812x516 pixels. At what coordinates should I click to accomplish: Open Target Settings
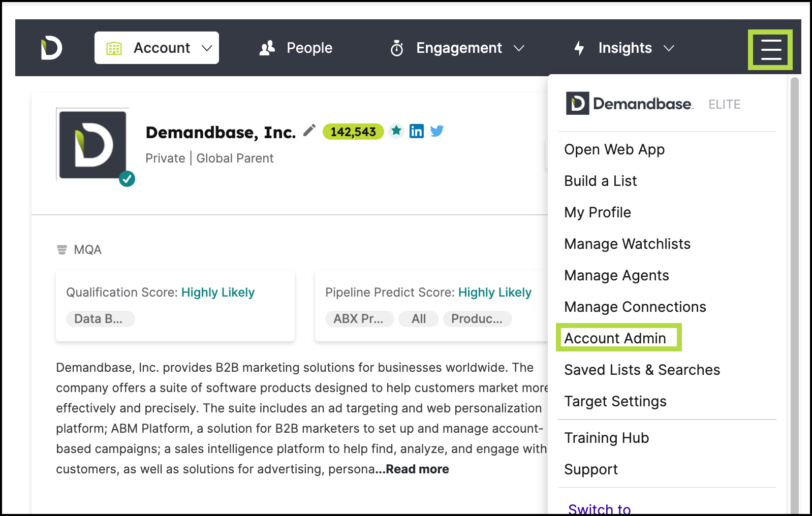(x=615, y=401)
